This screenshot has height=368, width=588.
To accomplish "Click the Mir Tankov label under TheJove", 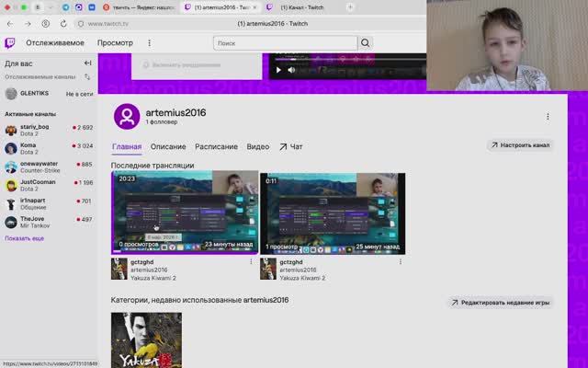I will point(35,225).
